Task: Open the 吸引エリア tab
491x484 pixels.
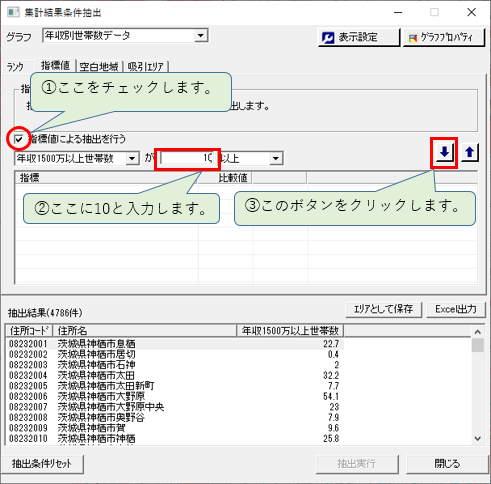Action: coord(146,67)
